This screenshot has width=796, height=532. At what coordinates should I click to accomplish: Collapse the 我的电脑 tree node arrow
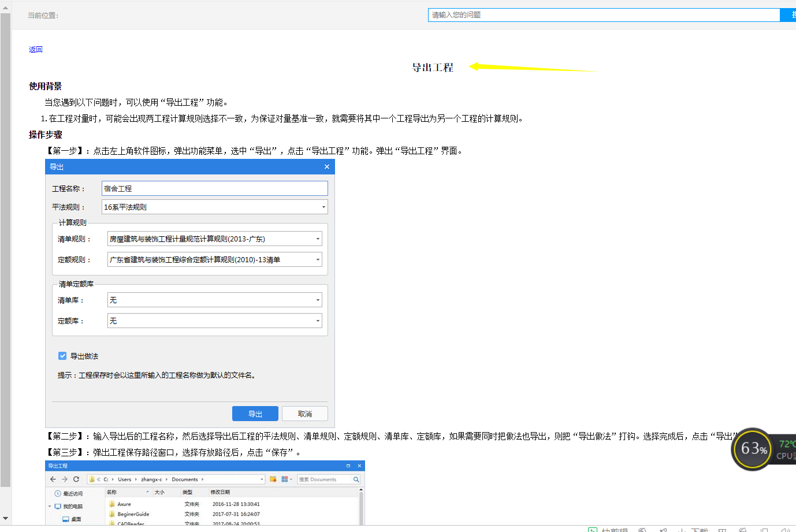point(50,507)
